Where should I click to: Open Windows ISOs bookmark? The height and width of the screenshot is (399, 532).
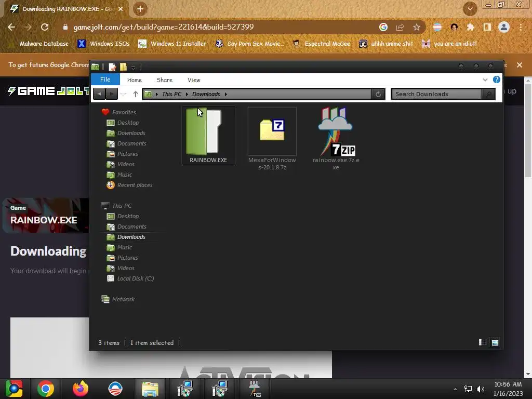(x=103, y=44)
